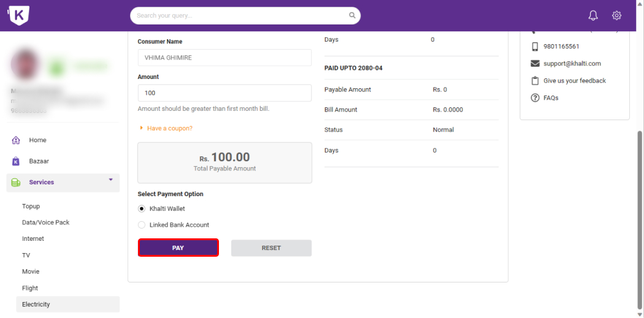The image size is (644, 318).
Task: Open the notifications bell
Action: [x=593, y=15]
